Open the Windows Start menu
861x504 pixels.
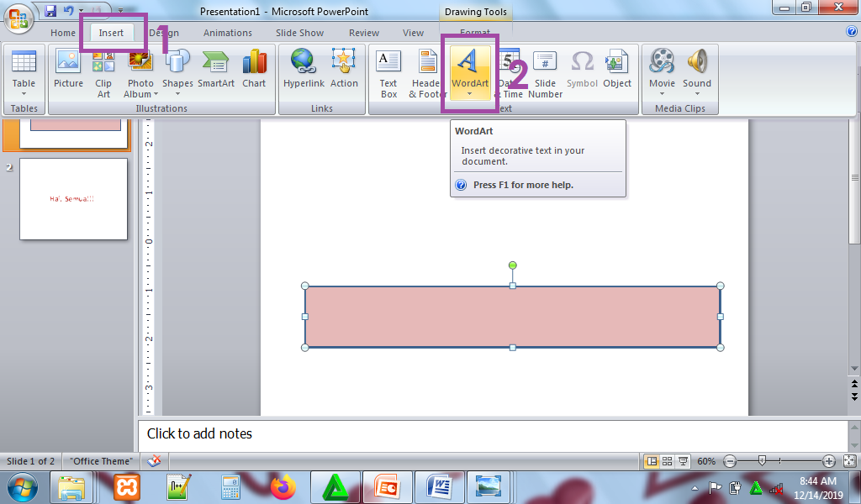[x=21, y=486]
